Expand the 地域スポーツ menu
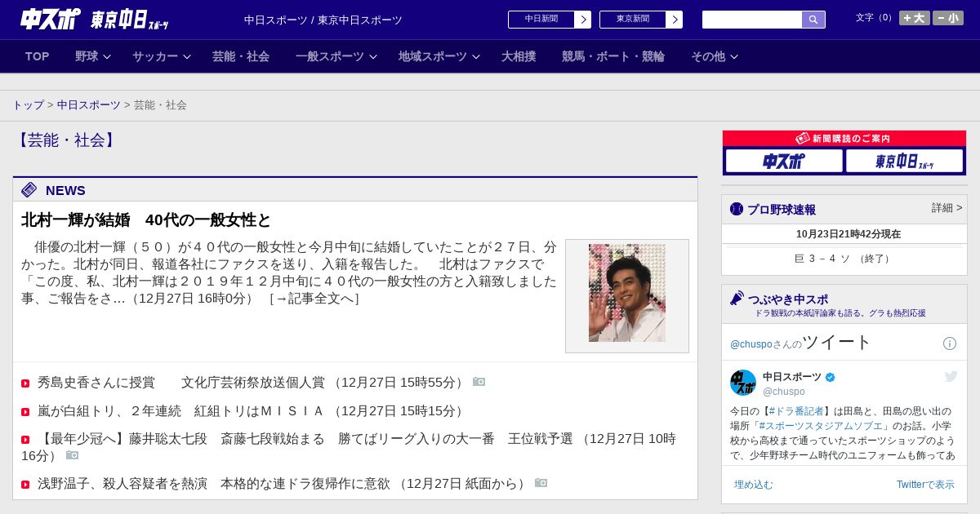Image resolution: width=980 pixels, height=514 pixels. click(439, 56)
